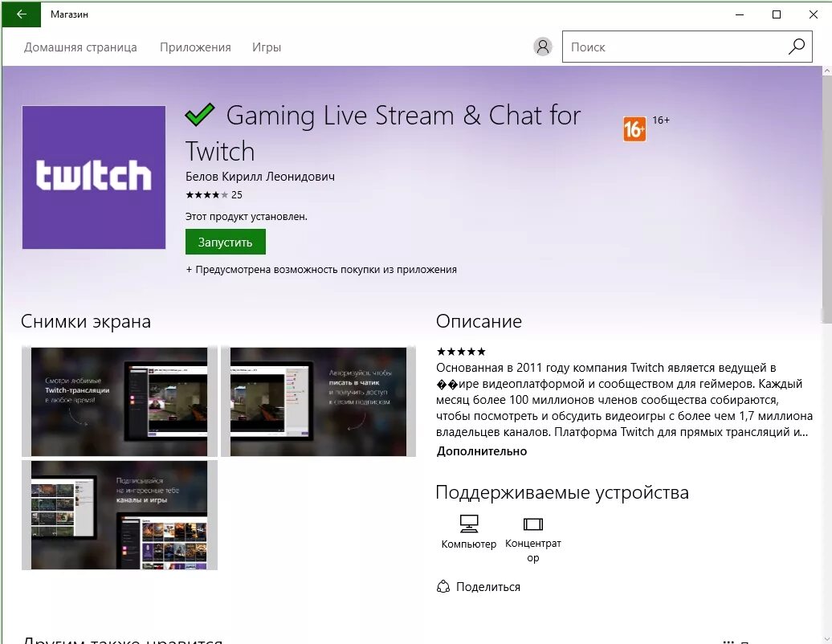Open Домашняя страница tab
The width and height of the screenshot is (832, 644).
(x=80, y=47)
